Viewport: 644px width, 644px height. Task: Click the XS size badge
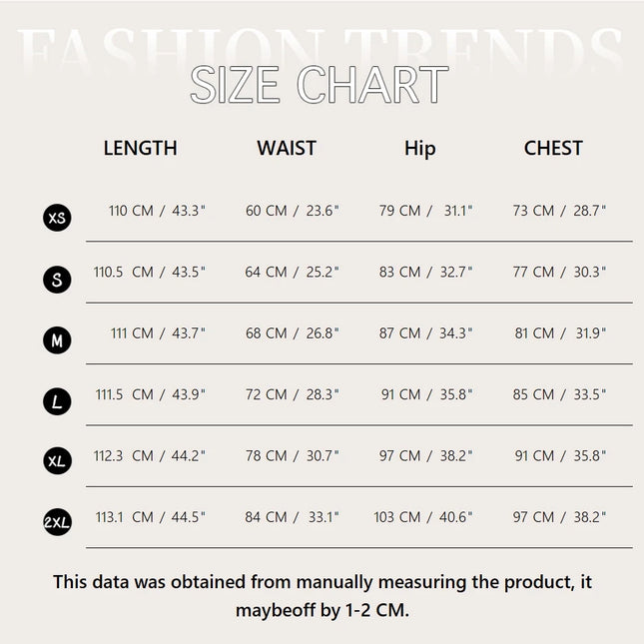tap(58, 218)
